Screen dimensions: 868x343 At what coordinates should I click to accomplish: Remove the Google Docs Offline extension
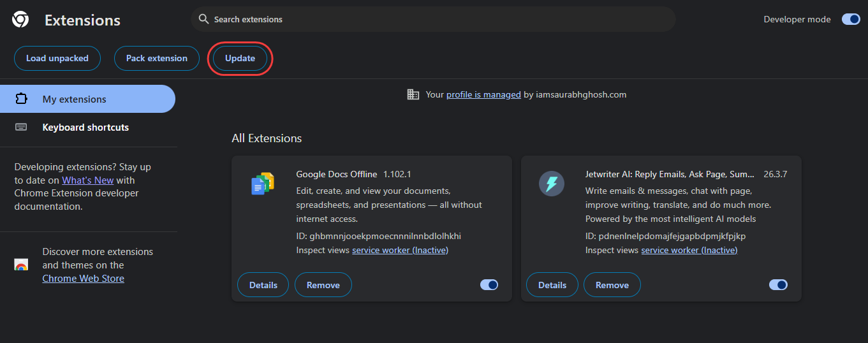[323, 285]
